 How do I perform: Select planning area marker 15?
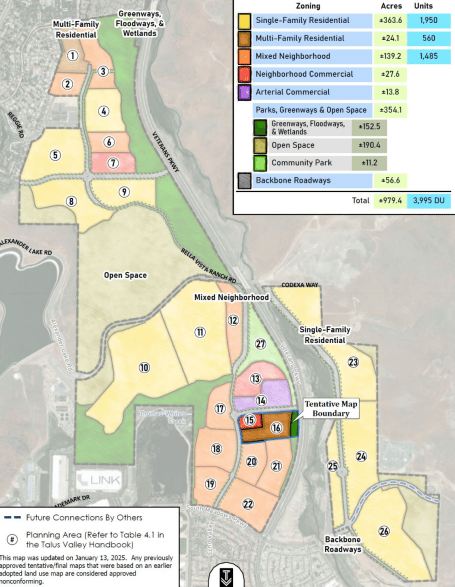click(249, 420)
